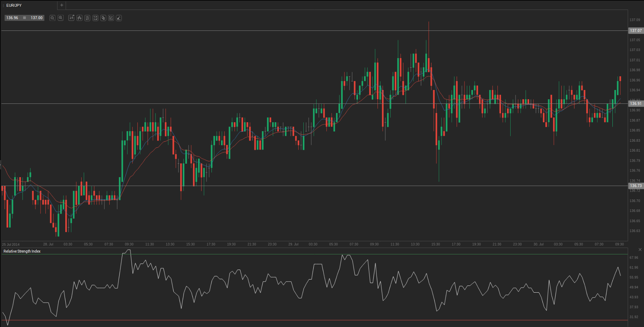Open the 15-minute timeframe selector
The width and height of the screenshot is (644, 327).
point(71,18)
